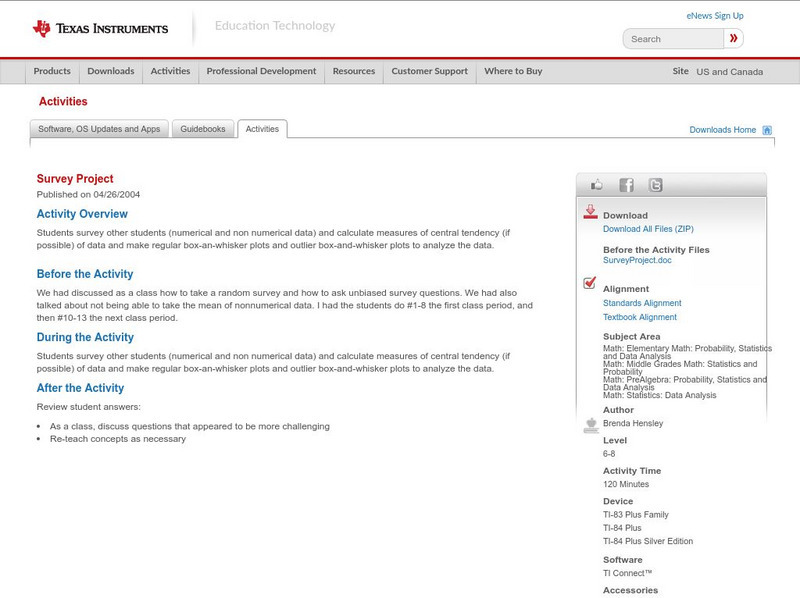
Task: Submit search with the red arrow button
Action: click(x=733, y=38)
